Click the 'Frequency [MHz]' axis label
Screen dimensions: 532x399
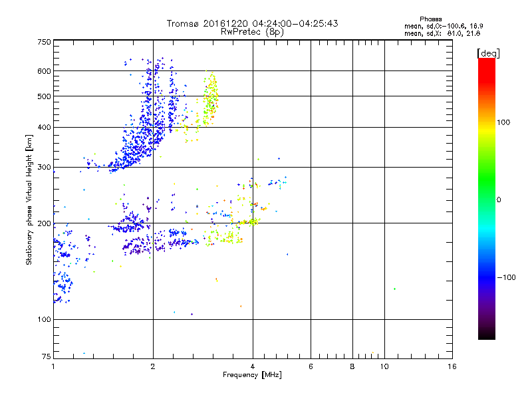[x=252, y=375]
